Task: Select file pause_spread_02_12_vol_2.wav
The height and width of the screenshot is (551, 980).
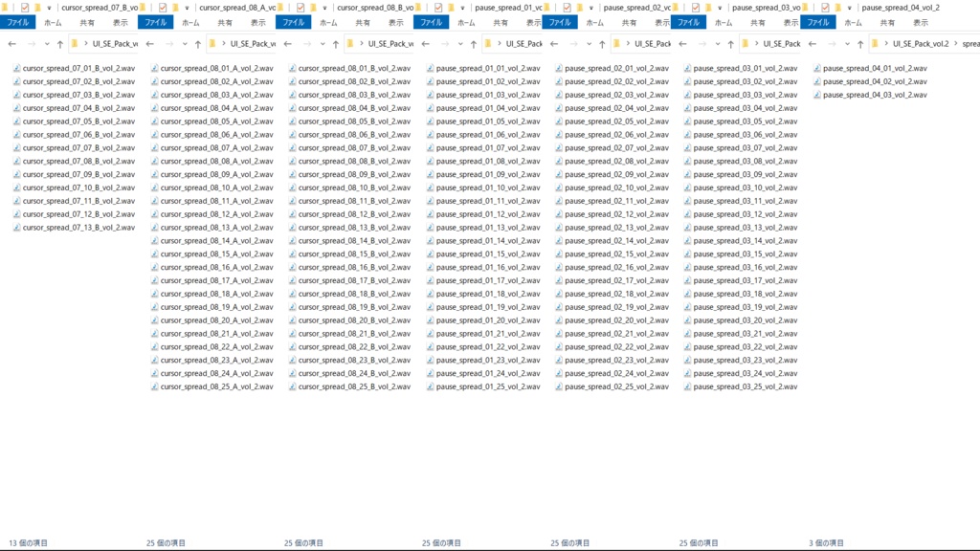Action: pyautogui.click(x=612, y=214)
